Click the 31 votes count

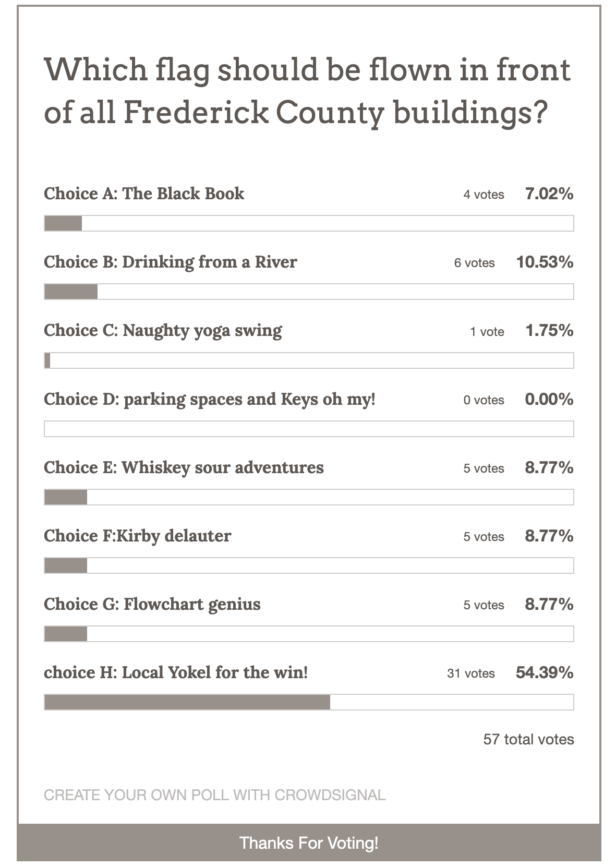pos(470,673)
